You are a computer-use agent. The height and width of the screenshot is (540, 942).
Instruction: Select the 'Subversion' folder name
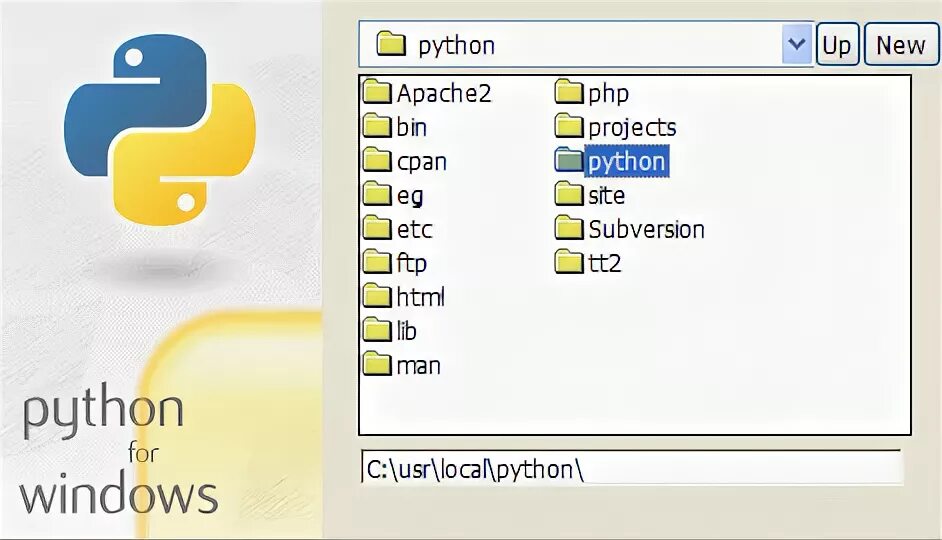646,229
